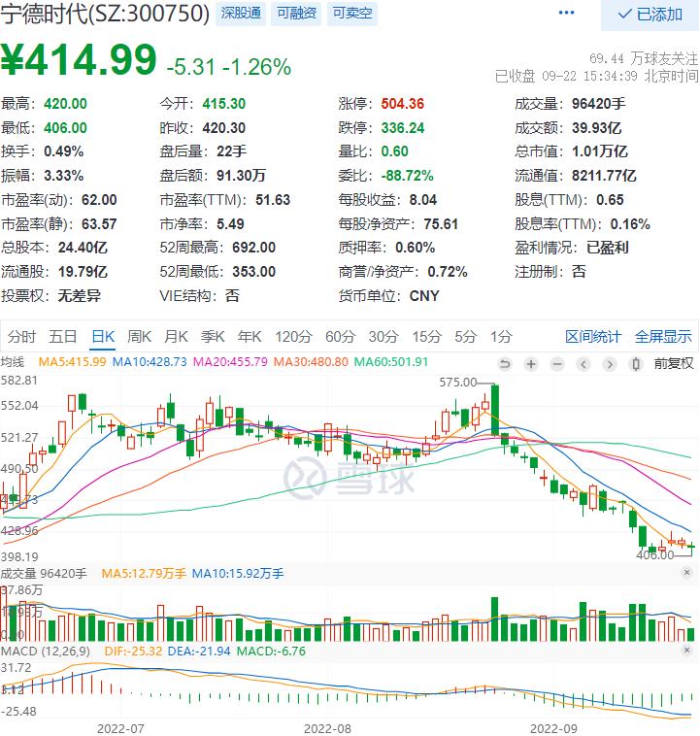Click the 52周最低 value 353.00
The width and height of the screenshot is (700, 736).
[x=253, y=272]
